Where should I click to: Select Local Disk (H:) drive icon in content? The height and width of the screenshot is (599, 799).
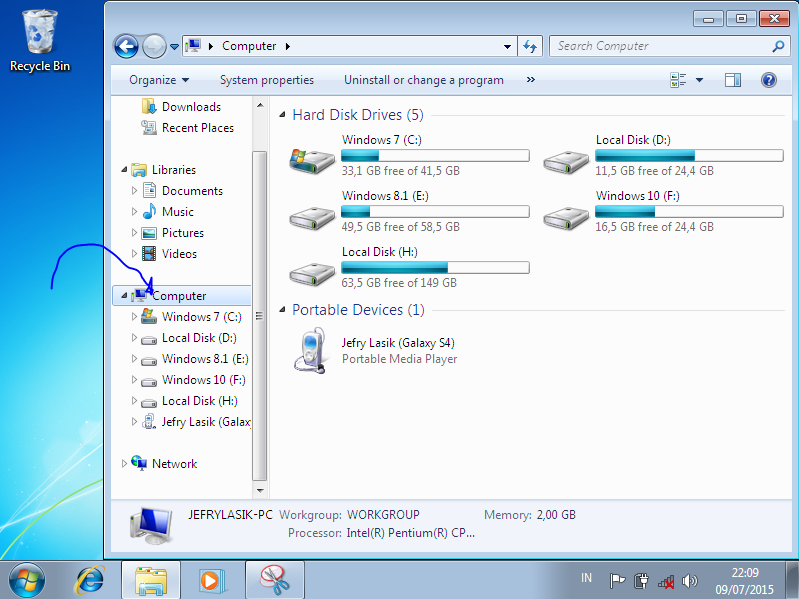click(x=312, y=274)
